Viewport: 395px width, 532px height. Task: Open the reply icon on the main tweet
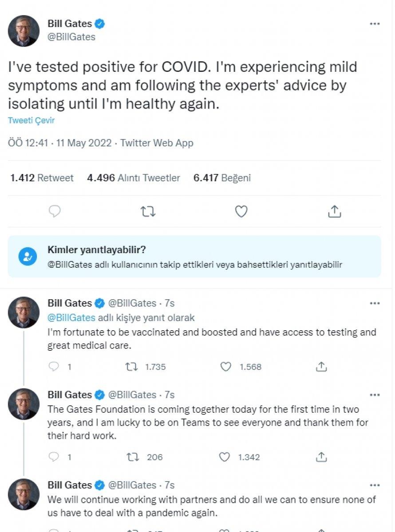pyautogui.click(x=55, y=211)
